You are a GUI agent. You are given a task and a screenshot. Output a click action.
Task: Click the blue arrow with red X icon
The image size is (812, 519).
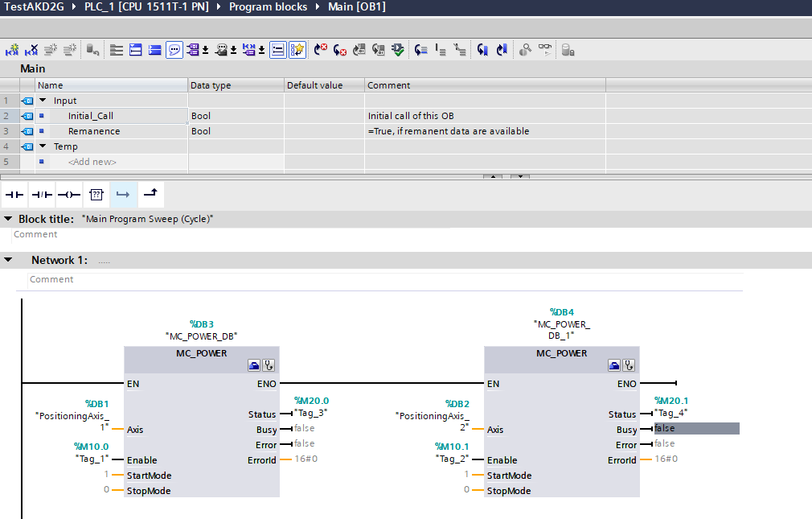[321, 50]
